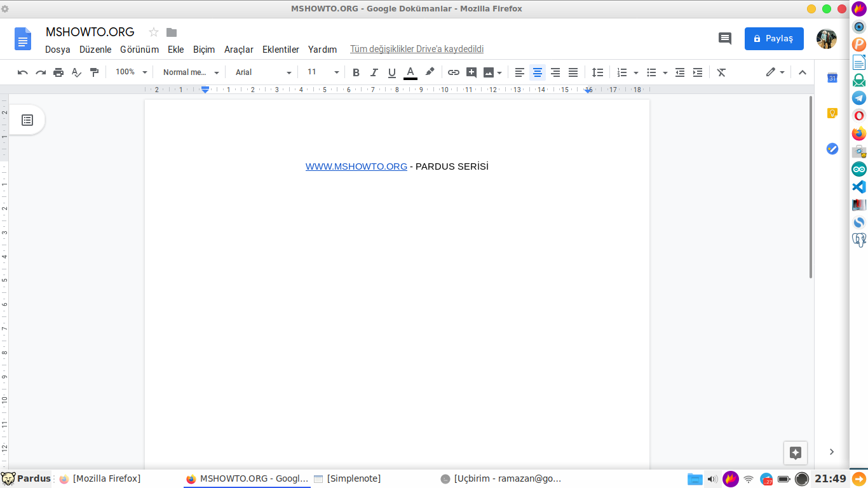Viewport: 868px width, 488px height.
Task: Open line spacing options
Action: tap(597, 72)
